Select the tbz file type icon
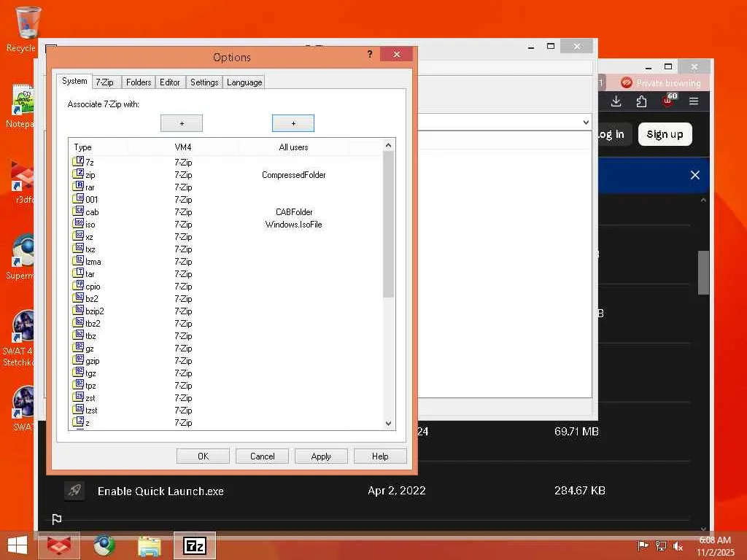747x560 pixels. pyautogui.click(x=78, y=335)
